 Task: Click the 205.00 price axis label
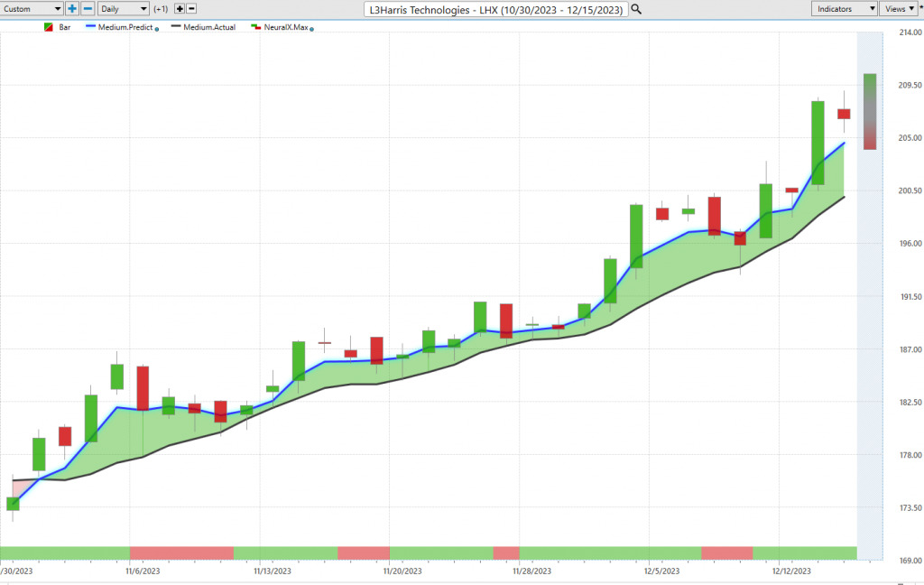pyautogui.click(x=910, y=137)
